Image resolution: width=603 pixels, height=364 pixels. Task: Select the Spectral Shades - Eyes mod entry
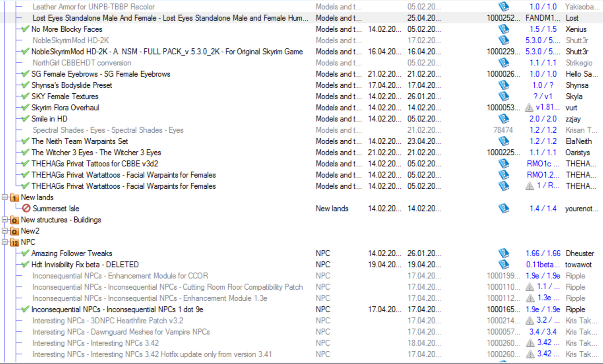108,130
